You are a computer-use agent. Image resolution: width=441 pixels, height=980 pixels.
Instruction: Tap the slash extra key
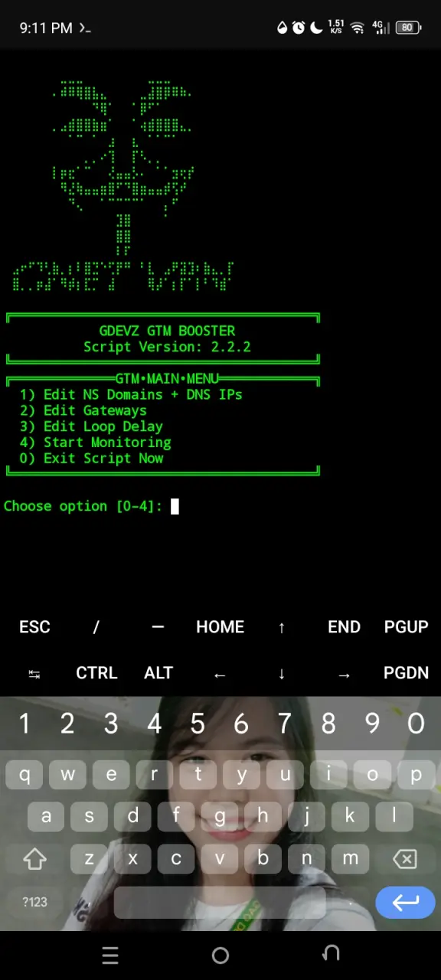96,627
